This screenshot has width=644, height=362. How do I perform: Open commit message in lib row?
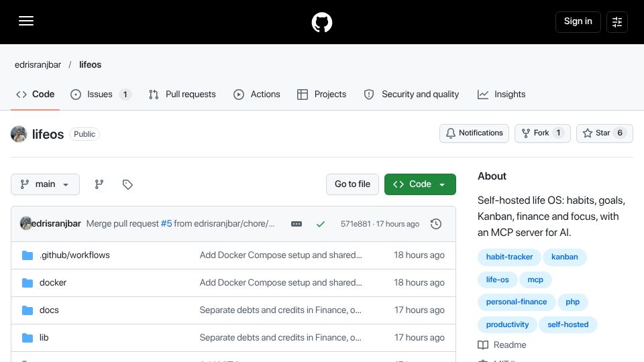pyautogui.click(x=280, y=338)
